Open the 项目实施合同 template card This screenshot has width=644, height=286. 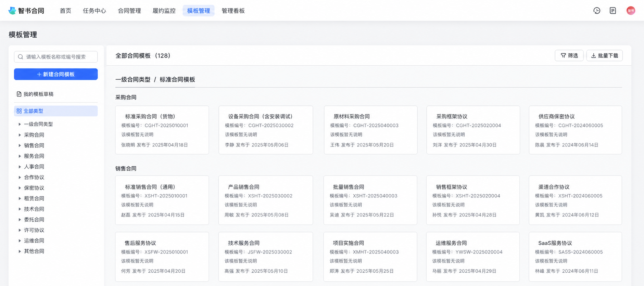tap(370, 257)
